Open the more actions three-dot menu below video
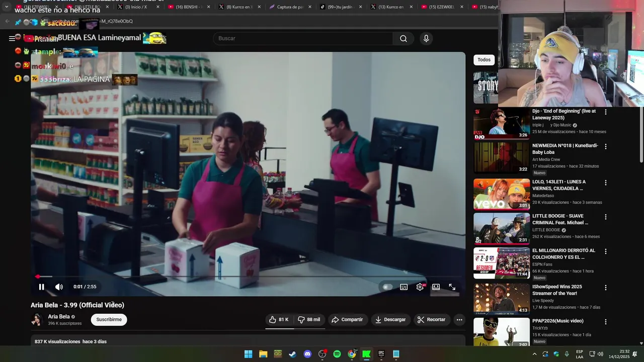 (x=459, y=320)
